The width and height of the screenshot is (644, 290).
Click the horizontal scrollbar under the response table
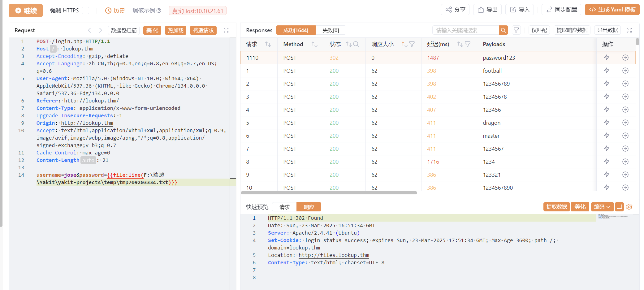click(x=329, y=193)
